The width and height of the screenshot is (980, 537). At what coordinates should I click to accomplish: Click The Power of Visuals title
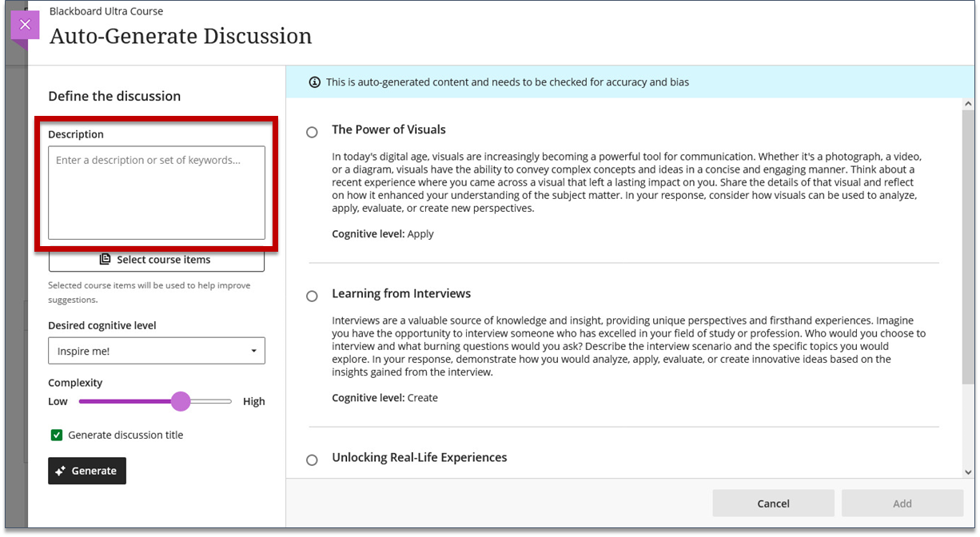pyautogui.click(x=389, y=129)
